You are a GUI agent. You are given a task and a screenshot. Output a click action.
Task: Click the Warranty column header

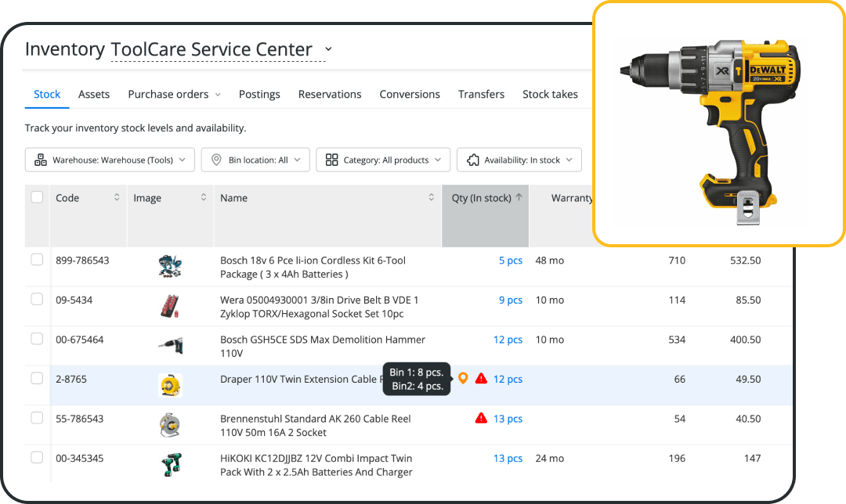coord(572,198)
